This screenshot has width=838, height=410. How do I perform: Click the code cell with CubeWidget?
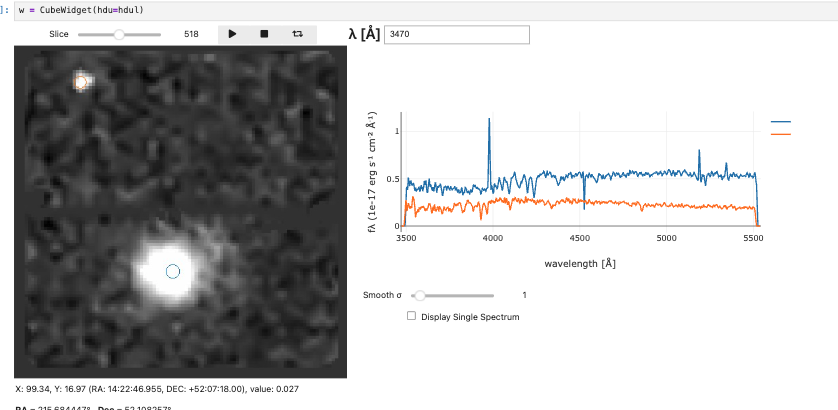point(425,10)
